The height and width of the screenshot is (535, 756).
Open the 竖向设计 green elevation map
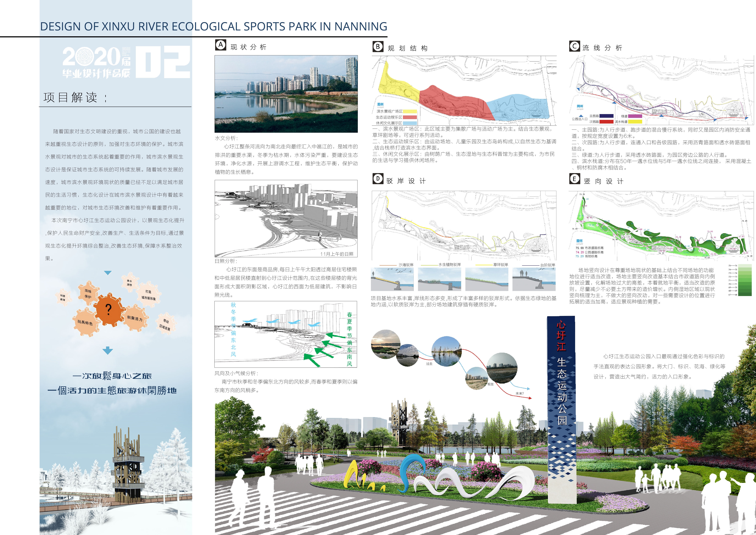661,226
